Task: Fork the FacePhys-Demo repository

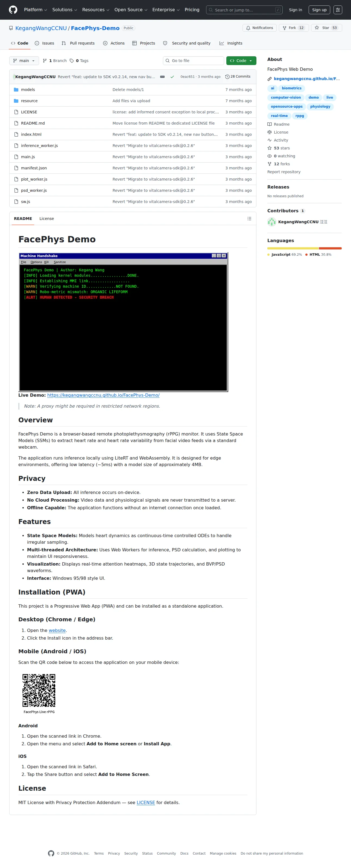Action: point(293,28)
